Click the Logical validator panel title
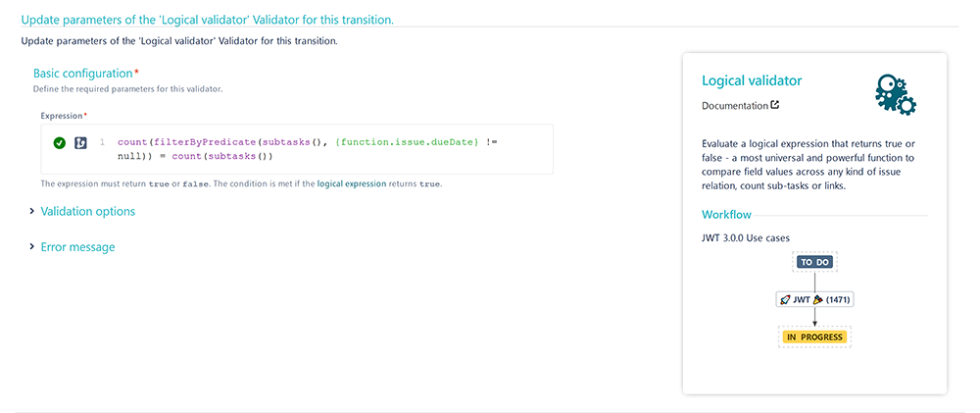 [x=752, y=80]
